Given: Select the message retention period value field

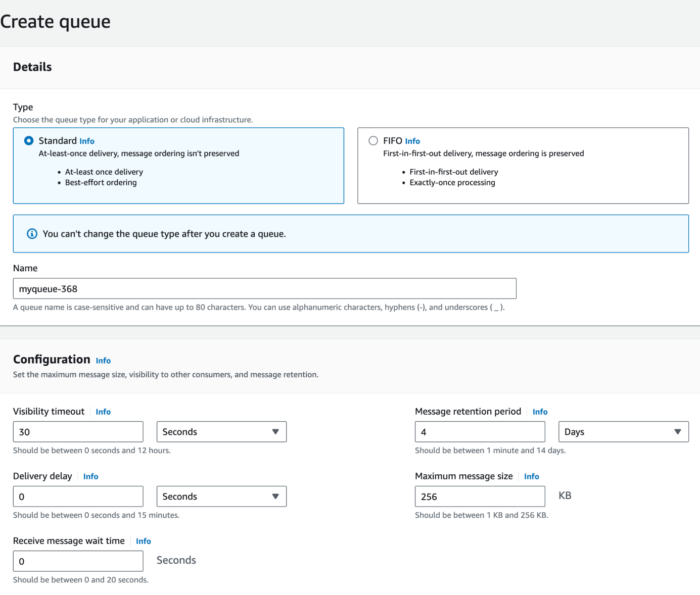Looking at the screenshot, I should [479, 431].
